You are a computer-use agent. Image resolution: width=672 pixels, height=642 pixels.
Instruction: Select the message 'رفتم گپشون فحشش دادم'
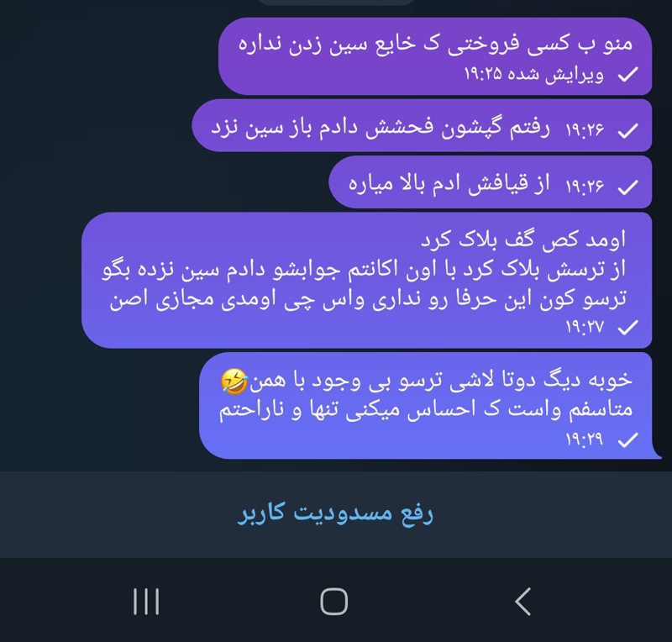(422, 126)
